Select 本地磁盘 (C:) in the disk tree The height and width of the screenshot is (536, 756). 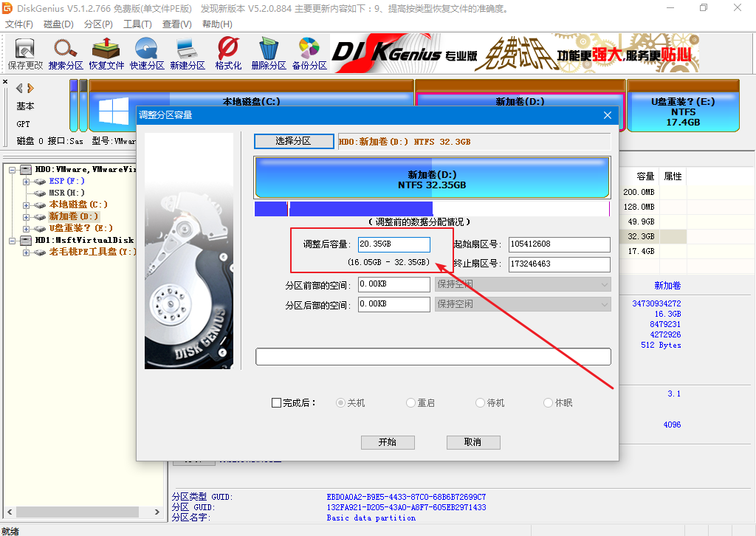tap(78, 205)
